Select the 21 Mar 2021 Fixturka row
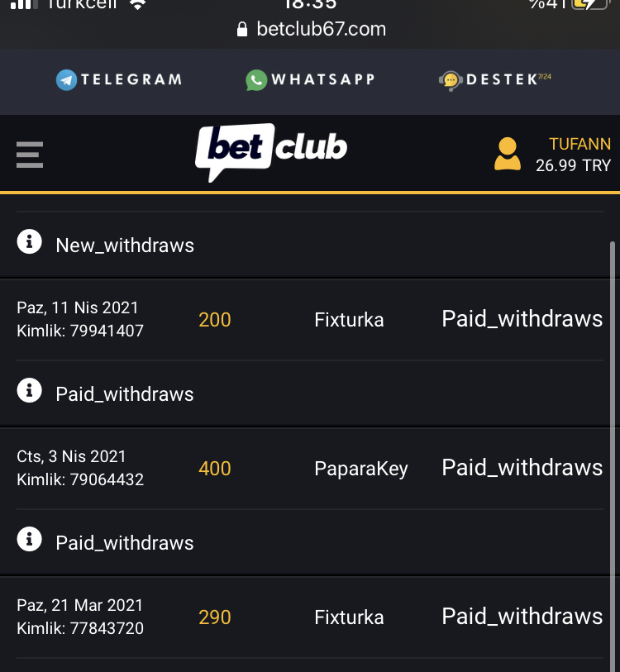The image size is (620, 672). [309, 617]
